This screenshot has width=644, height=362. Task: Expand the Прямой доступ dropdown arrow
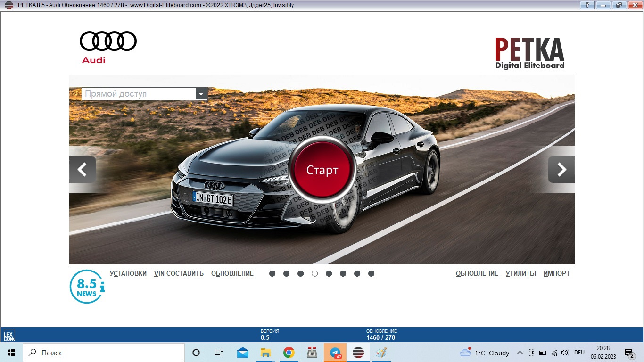click(201, 94)
